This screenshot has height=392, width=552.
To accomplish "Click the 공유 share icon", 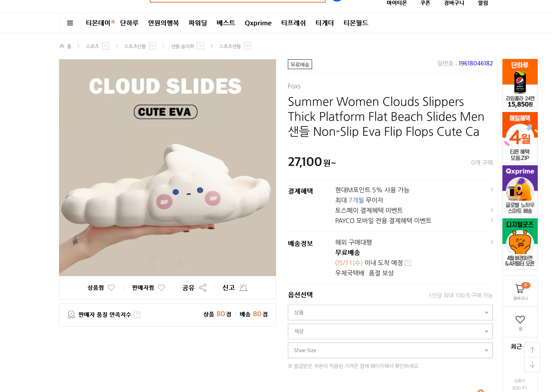I will [x=203, y=288].
